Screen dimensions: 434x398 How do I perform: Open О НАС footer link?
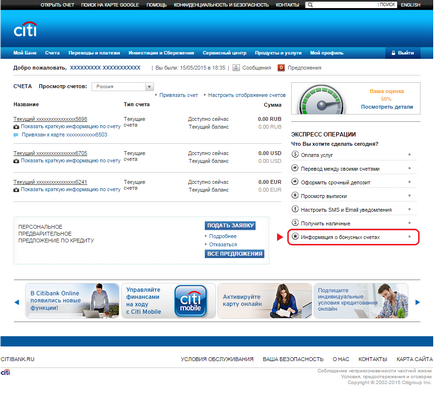click(341, 359)
